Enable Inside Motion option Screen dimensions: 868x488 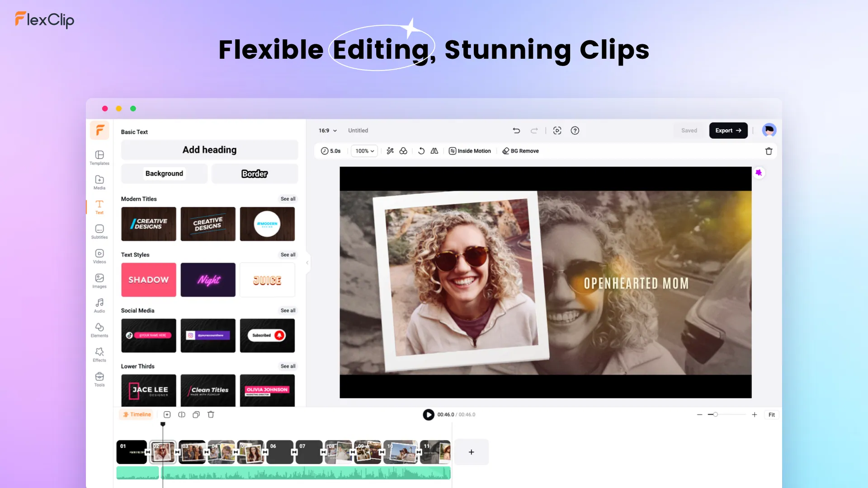click(470, 151)
